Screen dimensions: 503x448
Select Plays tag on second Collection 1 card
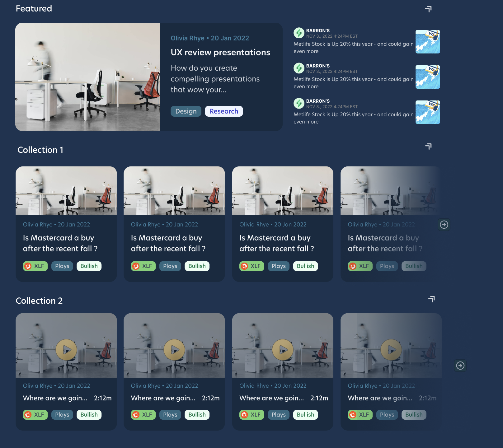(x=170, y=266)
